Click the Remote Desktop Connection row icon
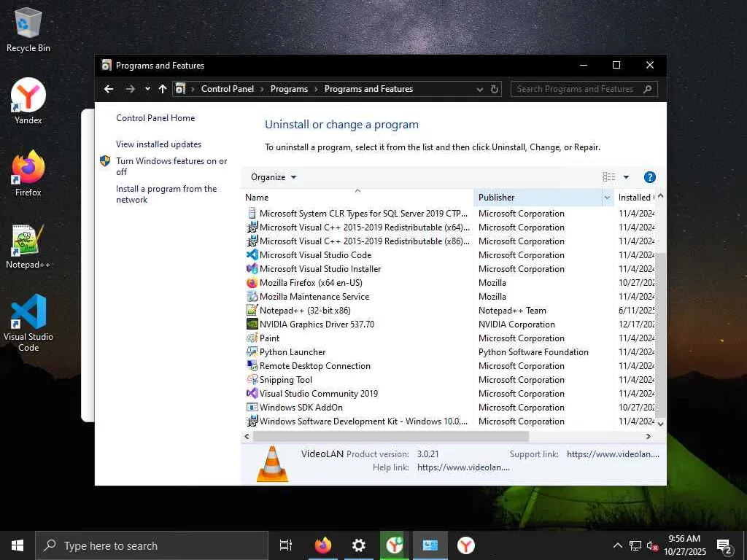Screen dimensions: 747x560 click(252, 365)
